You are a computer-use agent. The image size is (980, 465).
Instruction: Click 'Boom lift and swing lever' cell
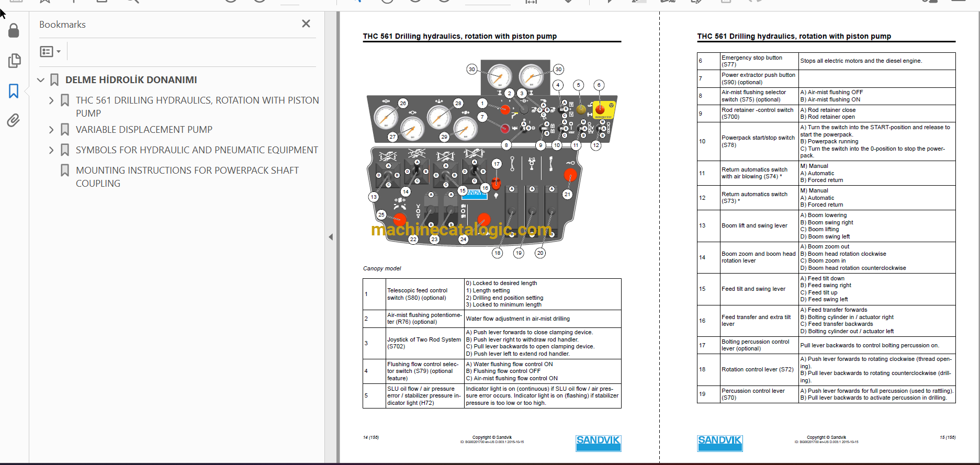pos(759,226)
